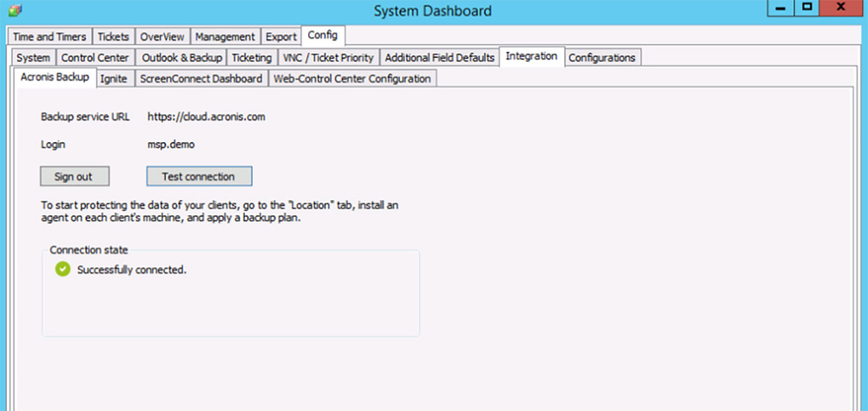Minimize the System Dashboard window
The image size is (868, 411).
click(780, 9)
